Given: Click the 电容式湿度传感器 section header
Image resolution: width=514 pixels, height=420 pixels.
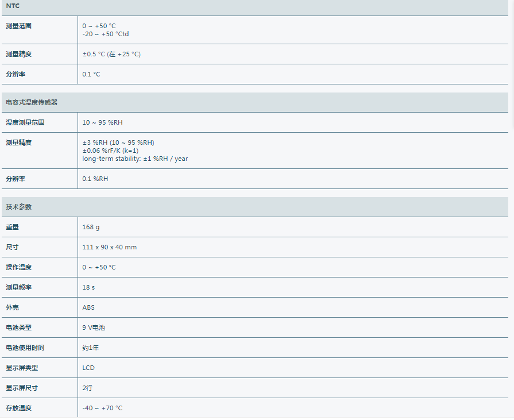Looking at the screenshot, I should pyautogui.click(x=32, y=102).
